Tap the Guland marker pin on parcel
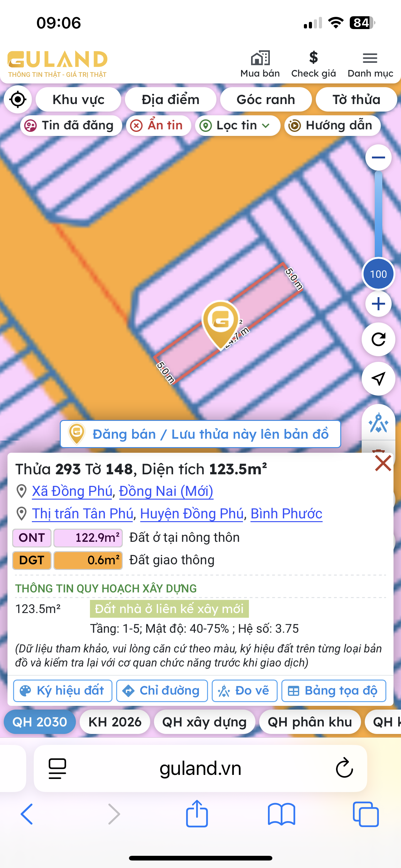Image resolution: width=401 pixels, height=868 pixels. click(220, 325)
